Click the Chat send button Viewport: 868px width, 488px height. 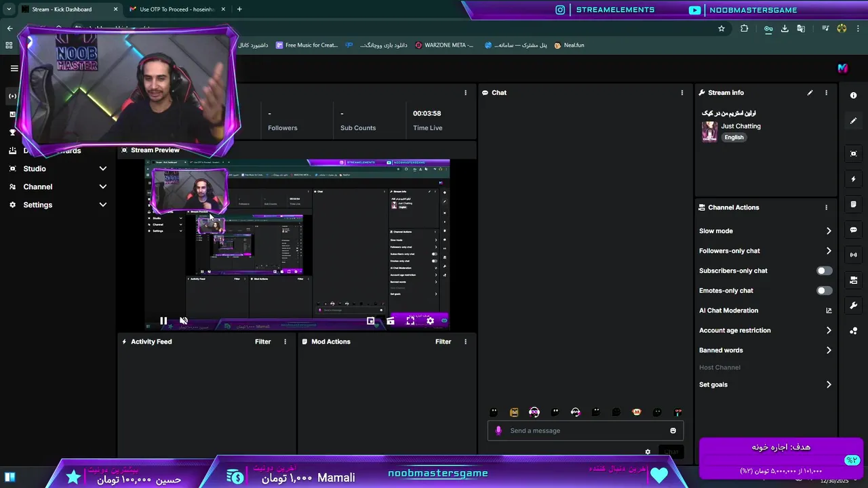671,452
